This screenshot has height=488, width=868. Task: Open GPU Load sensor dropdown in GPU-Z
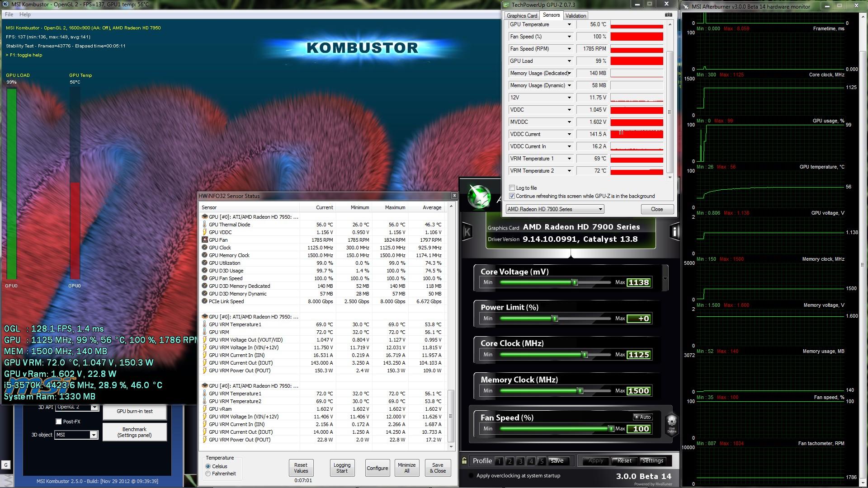(569, 61)
